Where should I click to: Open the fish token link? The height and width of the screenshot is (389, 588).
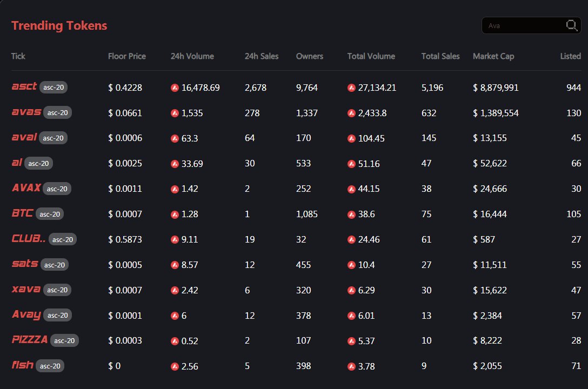[x=23, y=365]
